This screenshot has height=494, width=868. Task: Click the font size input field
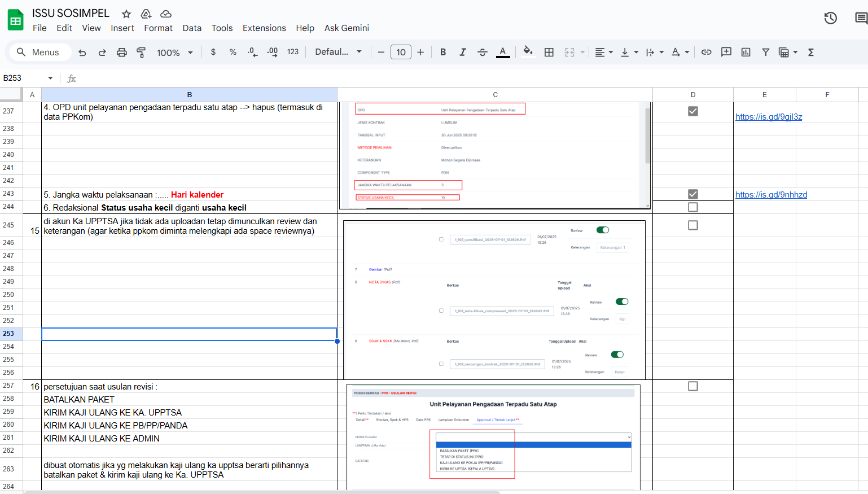pos(401,52)
